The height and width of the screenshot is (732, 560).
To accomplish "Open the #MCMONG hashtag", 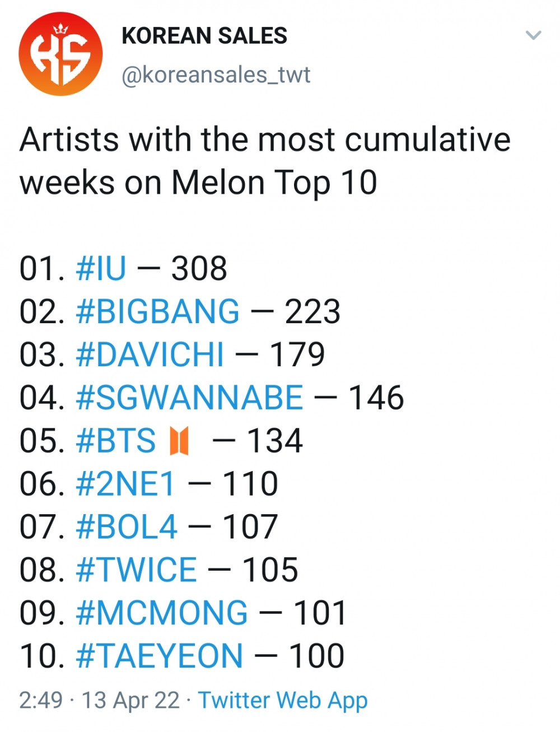I will coord(162,613).
